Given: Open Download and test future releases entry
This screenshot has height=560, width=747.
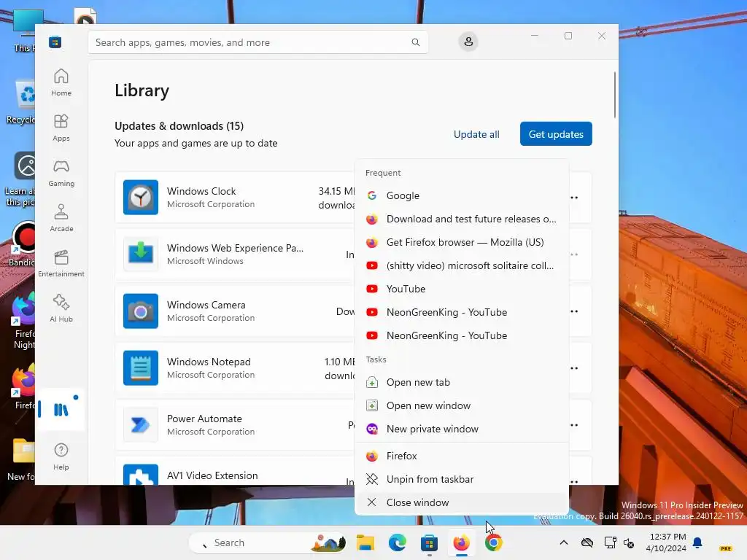Looking at the screenshot, I should (x=462, y=219).
